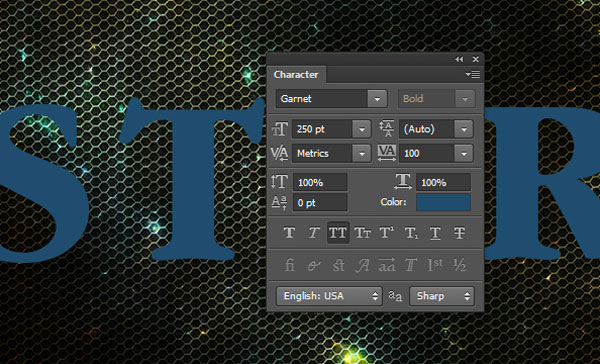600x364 pixels.
Task: Click the horizontal scale 100% field
Action: [443, 182]
